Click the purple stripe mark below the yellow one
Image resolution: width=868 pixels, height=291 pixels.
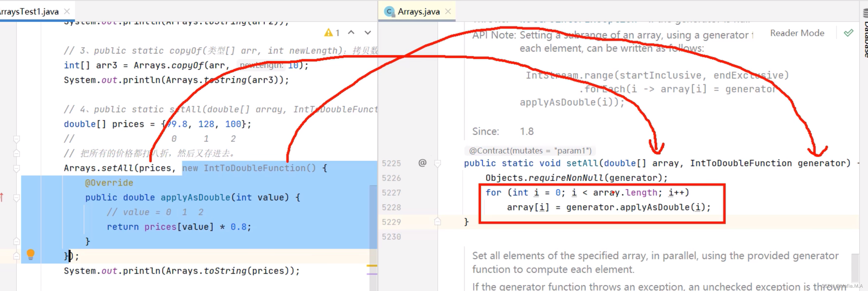click(372, 274)
